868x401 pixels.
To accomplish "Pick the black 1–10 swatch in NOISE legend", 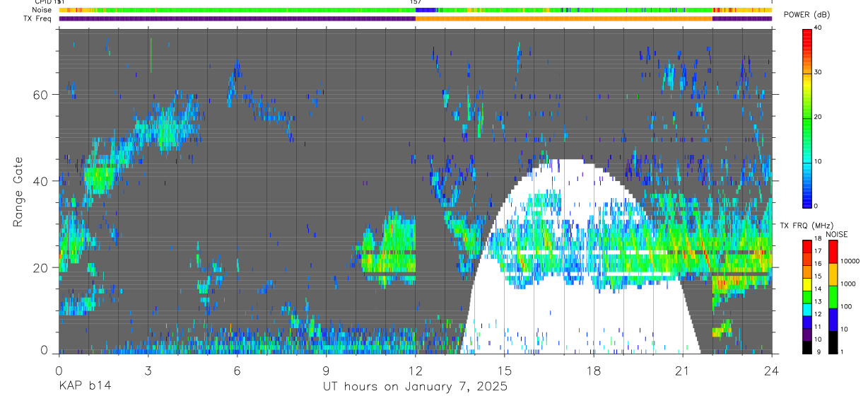I will click(833, 342).
